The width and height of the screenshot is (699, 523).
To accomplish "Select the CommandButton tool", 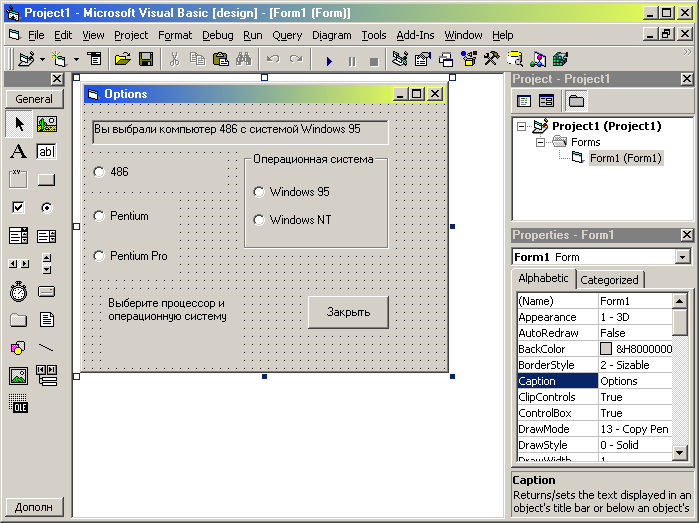I will (47, 180).
